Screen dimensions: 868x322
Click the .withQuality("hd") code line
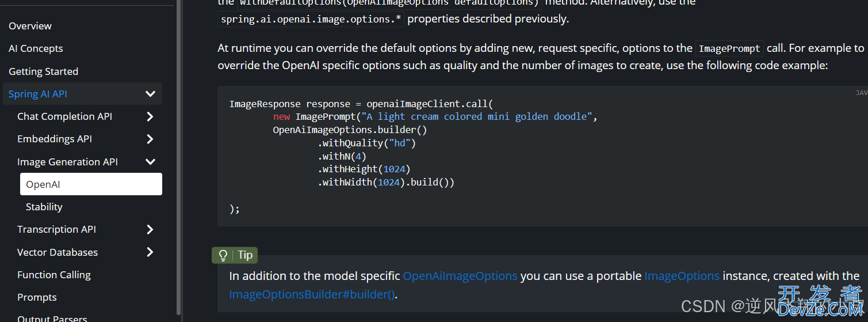(x=366, y=143)
